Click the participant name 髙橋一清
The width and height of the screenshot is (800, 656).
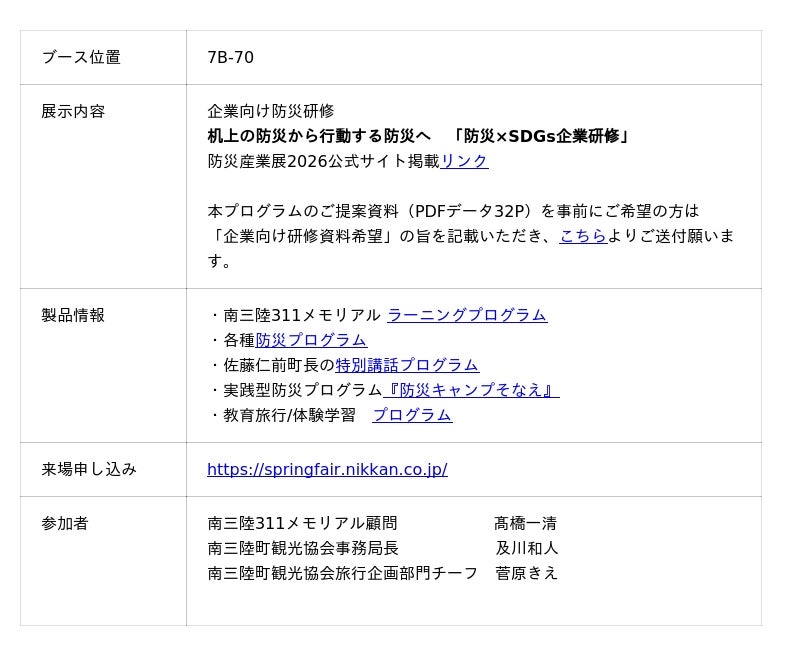[x=525, y=523]
